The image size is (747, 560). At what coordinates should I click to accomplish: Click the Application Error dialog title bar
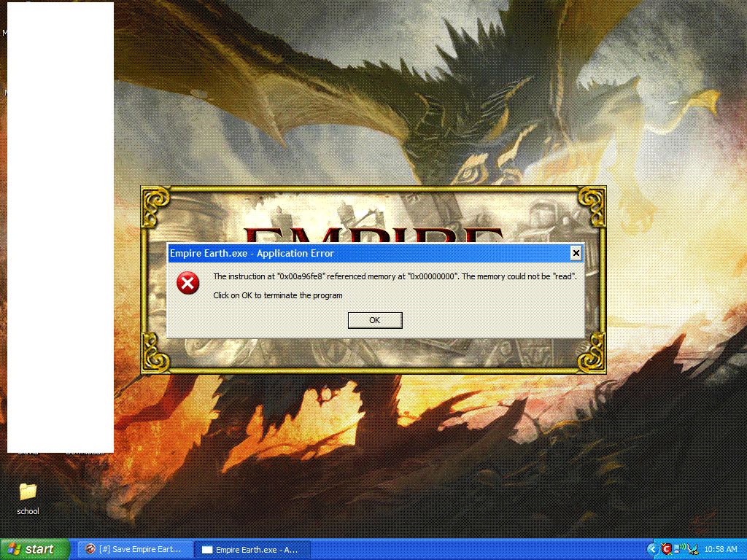coord(365,253)
